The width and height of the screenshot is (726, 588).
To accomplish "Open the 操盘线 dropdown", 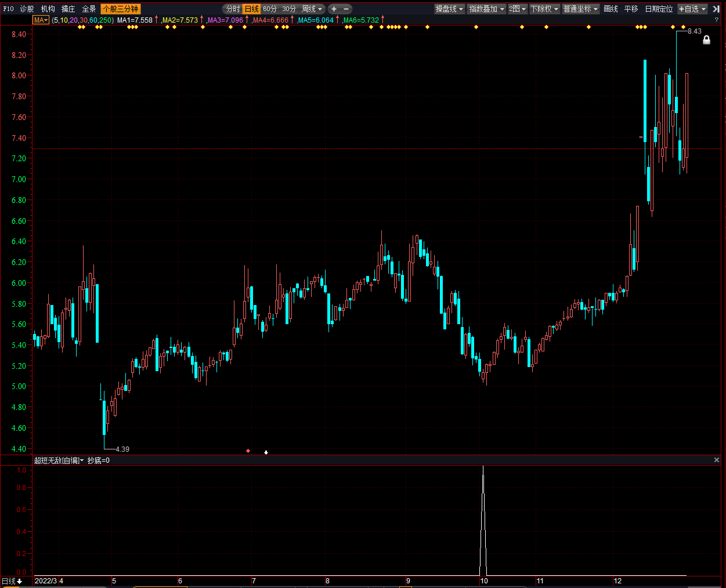I will (450, 9).
